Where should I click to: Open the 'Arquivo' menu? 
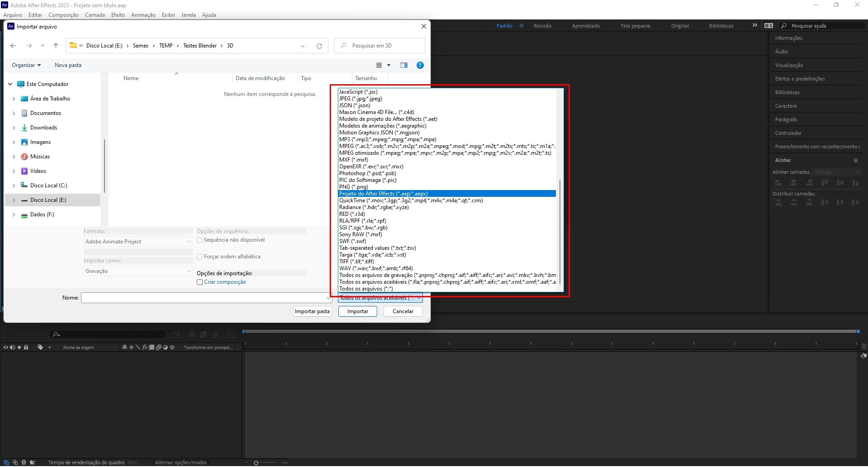tap(13, 15)
